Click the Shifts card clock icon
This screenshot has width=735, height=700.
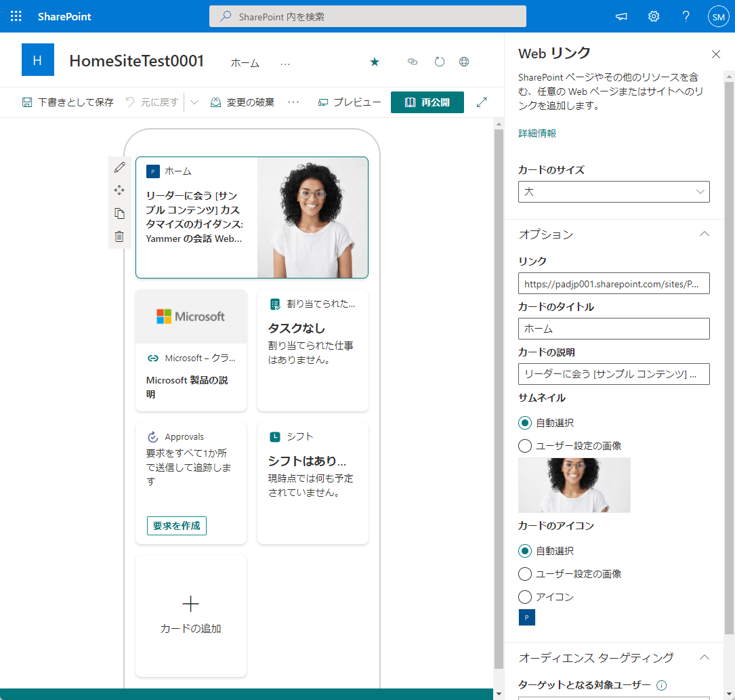coord(275,437)
